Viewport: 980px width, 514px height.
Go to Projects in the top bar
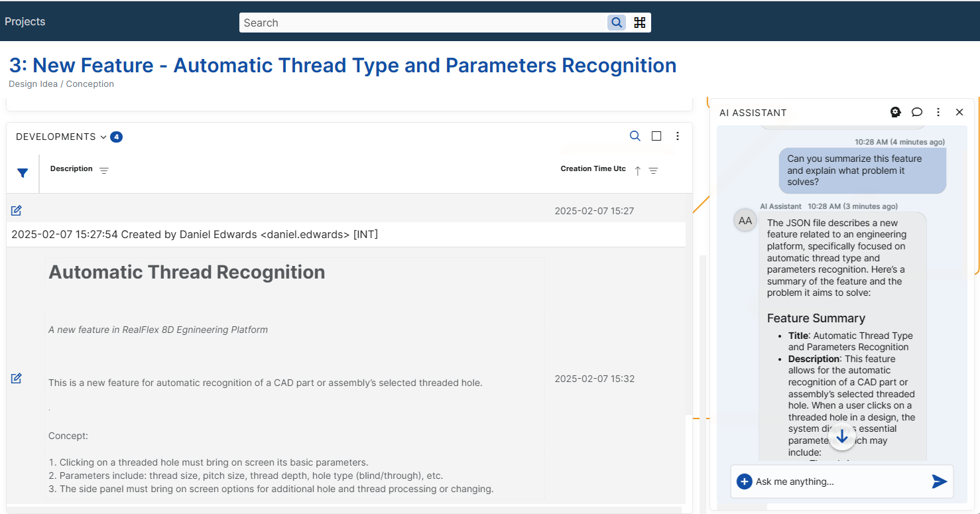point(25,22)
